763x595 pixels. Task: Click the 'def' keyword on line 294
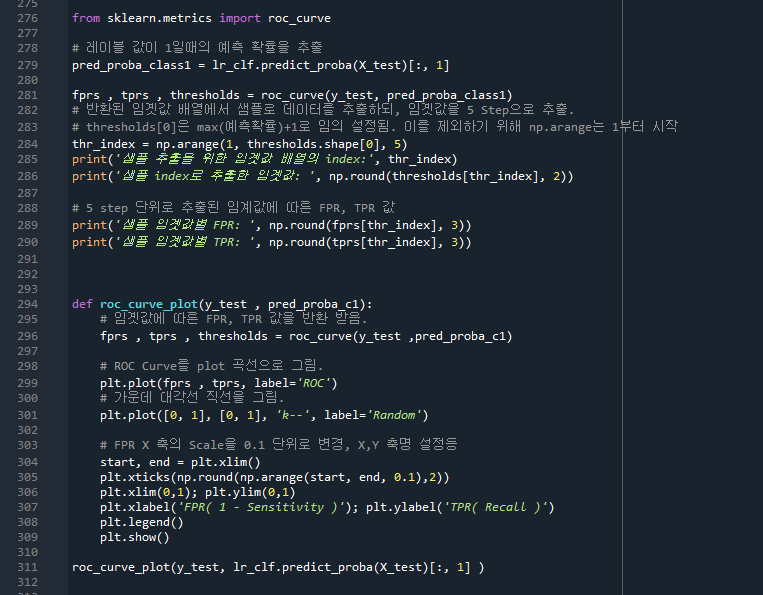pyautogui.click(x=82, y=305)
